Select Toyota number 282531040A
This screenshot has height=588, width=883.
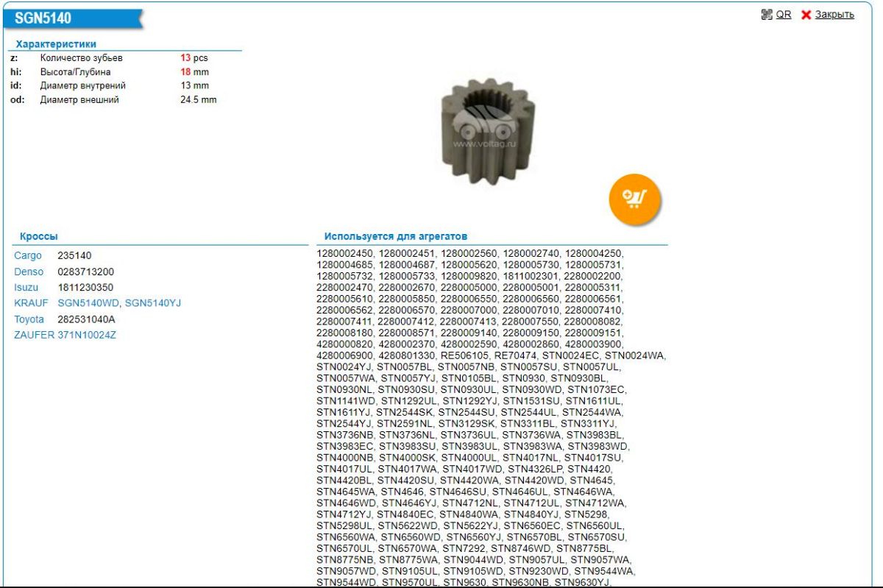[x=87, y=319]
